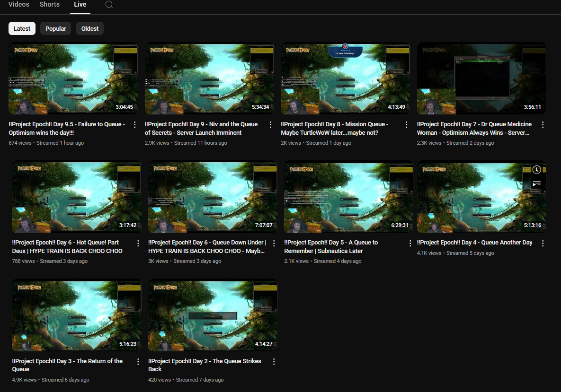
Task: Open options menu for Day 8 video
Action: 407,125
